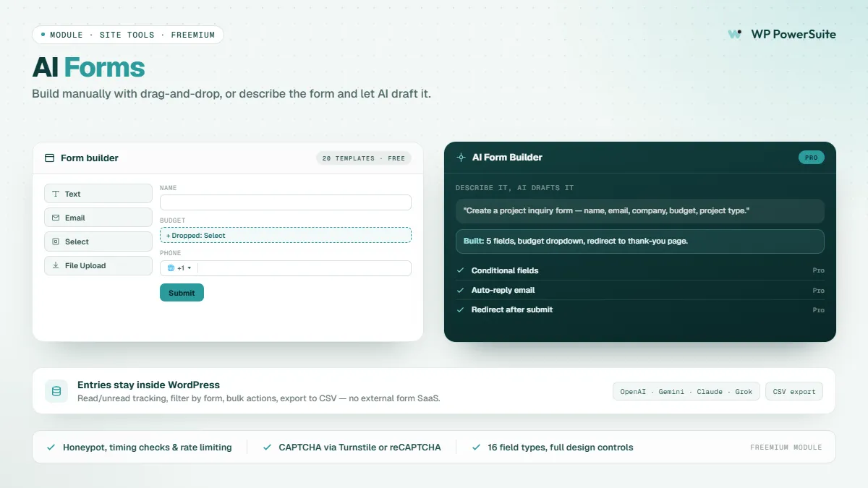Click the CAPTCHA via Turnstile or reCAPTCHA text
The image size is (868, 488).
pos(360,448)
